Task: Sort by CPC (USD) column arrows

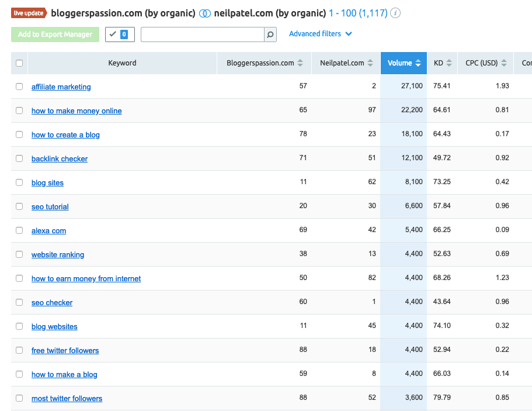Action: click(x=504, y=63)
